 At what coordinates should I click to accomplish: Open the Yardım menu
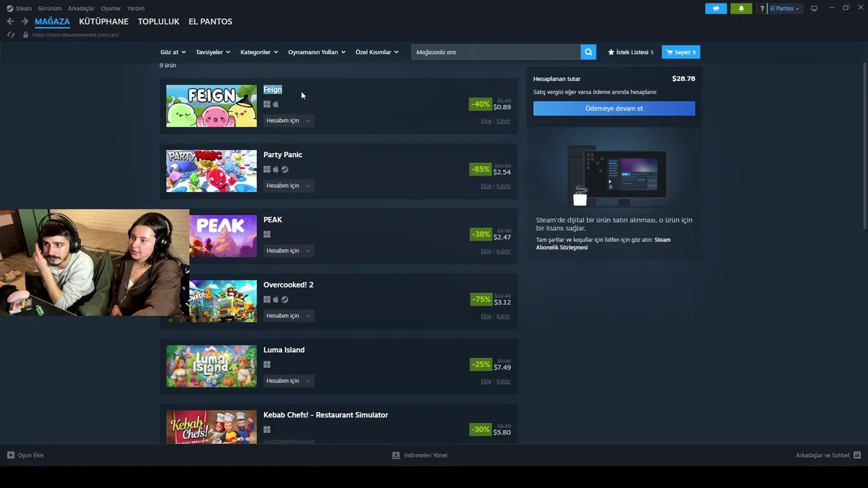(x=136, y=8)
